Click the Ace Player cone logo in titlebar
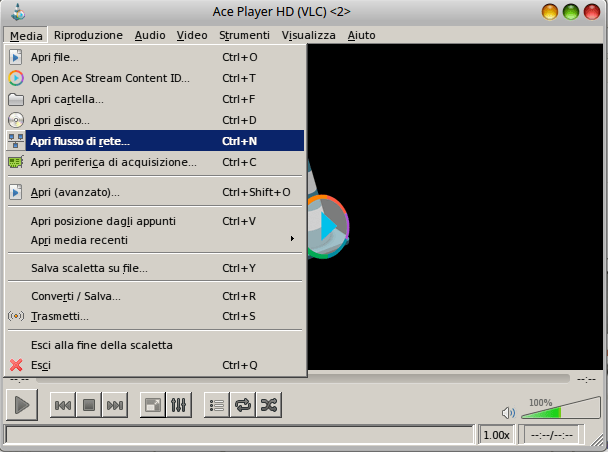 click(18, 12)
